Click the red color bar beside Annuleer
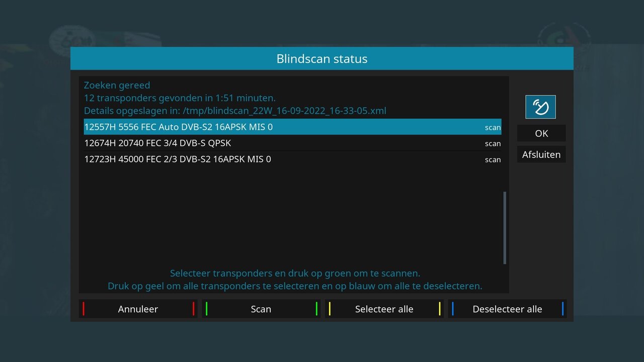Image resolution: width=644 pixels, height=362 pixels. click(x=84, y=309)
